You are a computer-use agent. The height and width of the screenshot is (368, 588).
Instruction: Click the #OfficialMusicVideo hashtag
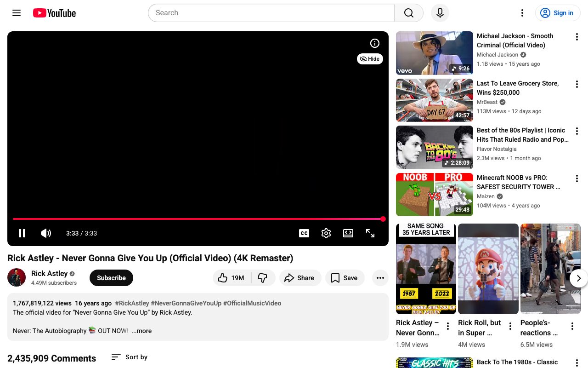pyautogui.click(x=252, y=303)
